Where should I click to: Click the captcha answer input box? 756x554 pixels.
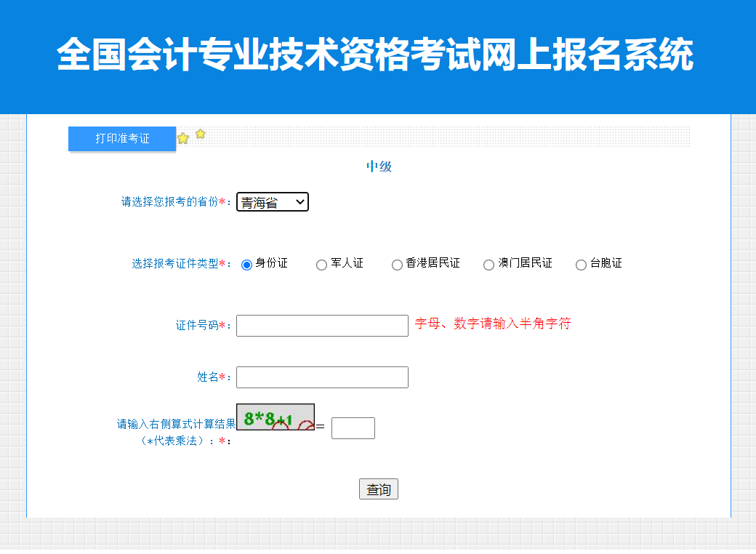pyautogui.click(x=353, y=427)
